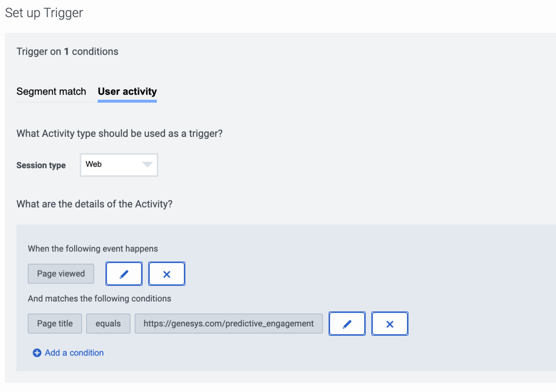Click the genesys.com predictive_engagement value chip
The width and height of the screenshot is (556, 392).
pos(229,324)
